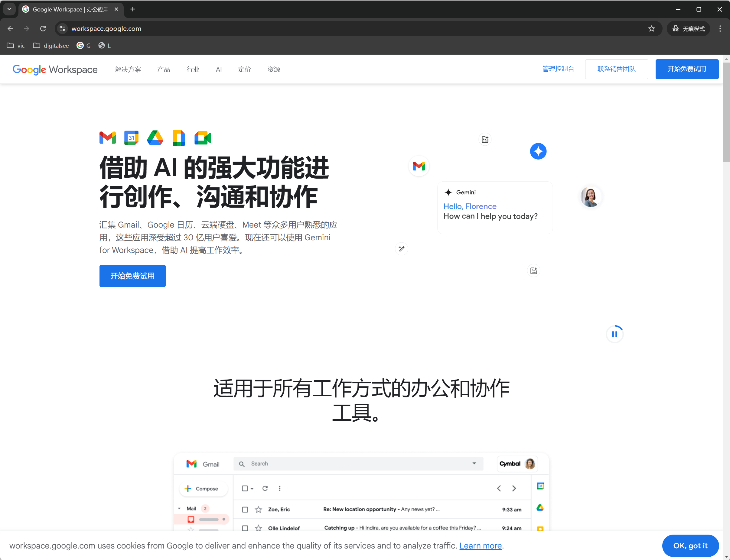Click the blue Gemini sparkle circle icon
The width and height of the screenshot is (730, 560).
click(538, 151)
